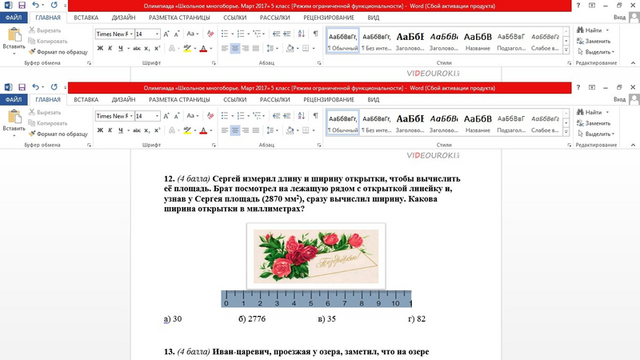This screenshot has width=640, height=360.
Task: Toggle center alignment in the lower ribbon
Action: [235, 130]
